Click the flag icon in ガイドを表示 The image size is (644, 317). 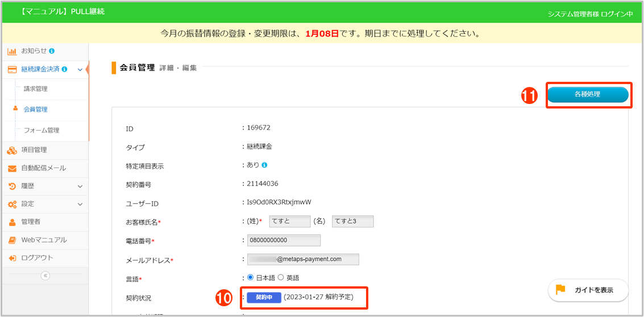tap(560, 290)
